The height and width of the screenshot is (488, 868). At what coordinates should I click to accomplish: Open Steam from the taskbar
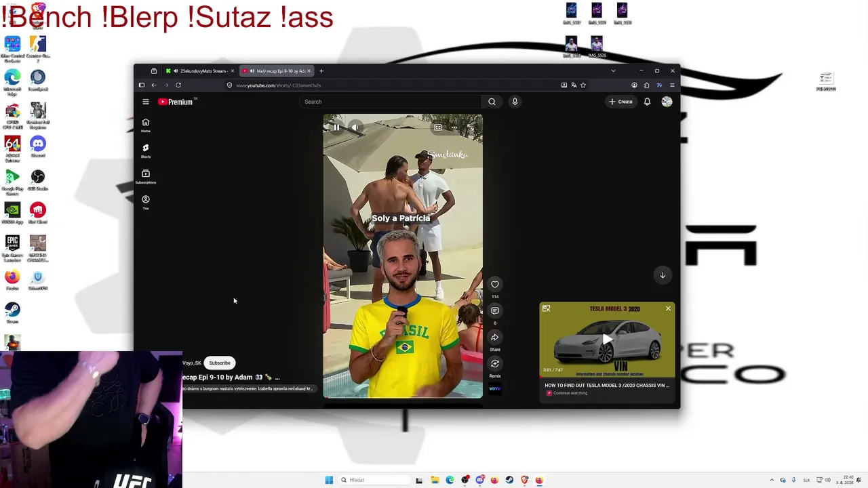(x=509, y=480)
